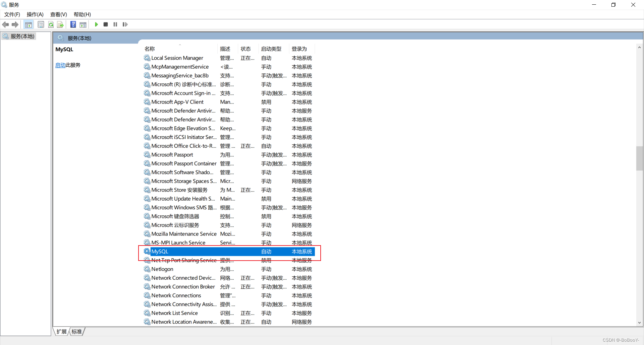Restart the service with the restart icon
The width and height of the screenshot is (644, 345).
125,24
